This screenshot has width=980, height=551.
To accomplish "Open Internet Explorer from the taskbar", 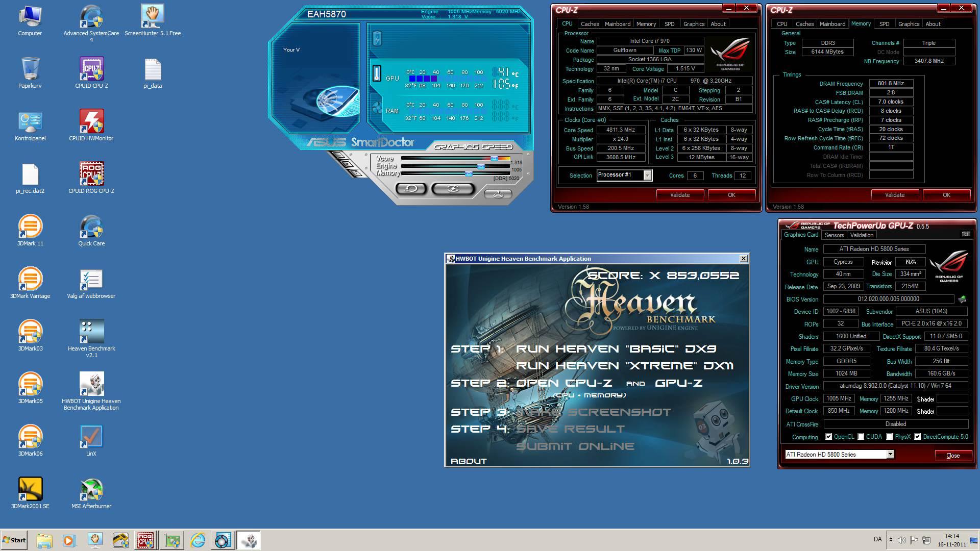I will (x=197, y=540).
